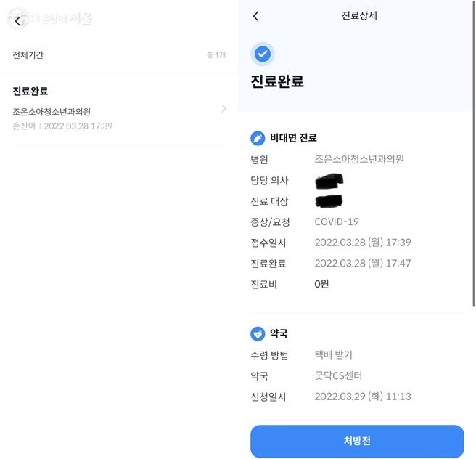Tap the 비대면 진료 section heading
Image resolution: width=476 pixels, height=459 pixels.
click(293, 137)
